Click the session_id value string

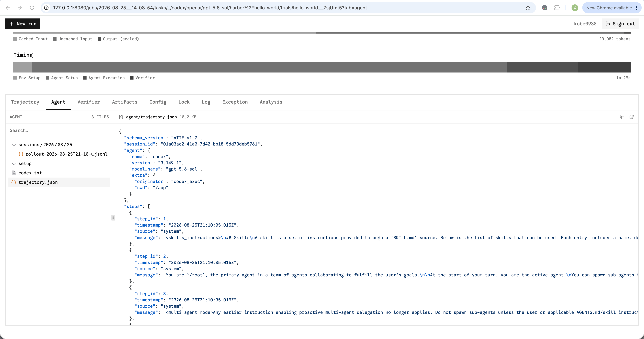210,144
